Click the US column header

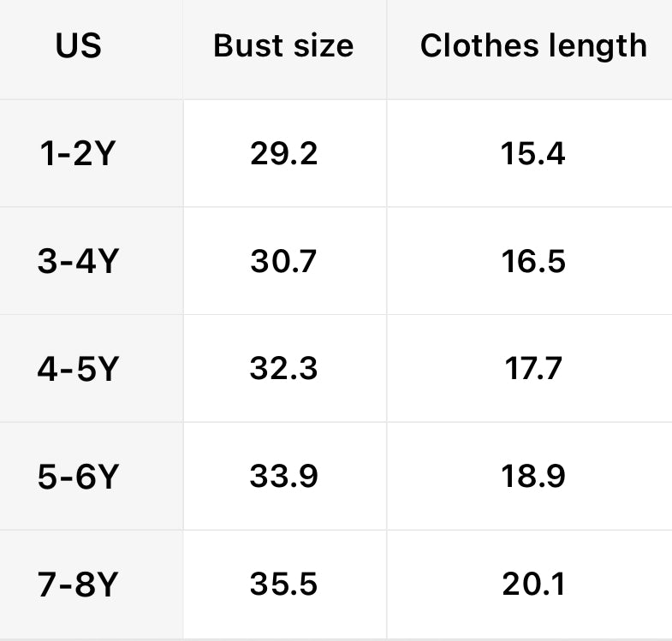tap(79, 45)
